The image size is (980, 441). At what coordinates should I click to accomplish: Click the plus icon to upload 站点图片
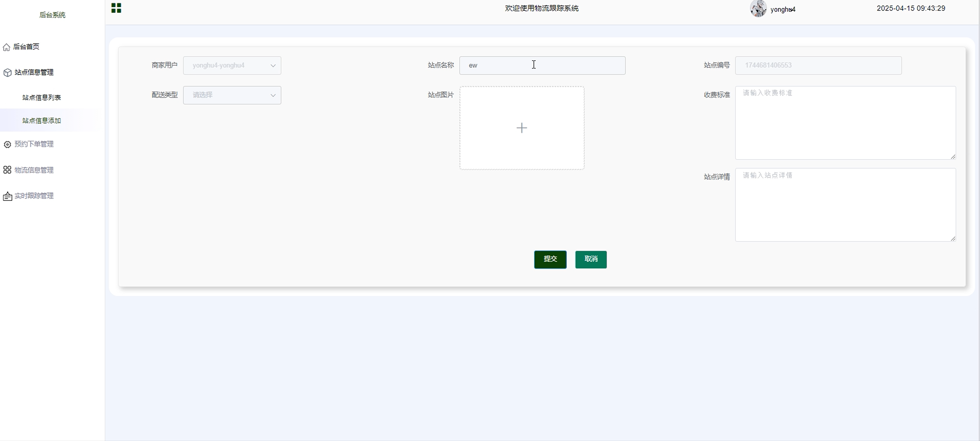521,128
